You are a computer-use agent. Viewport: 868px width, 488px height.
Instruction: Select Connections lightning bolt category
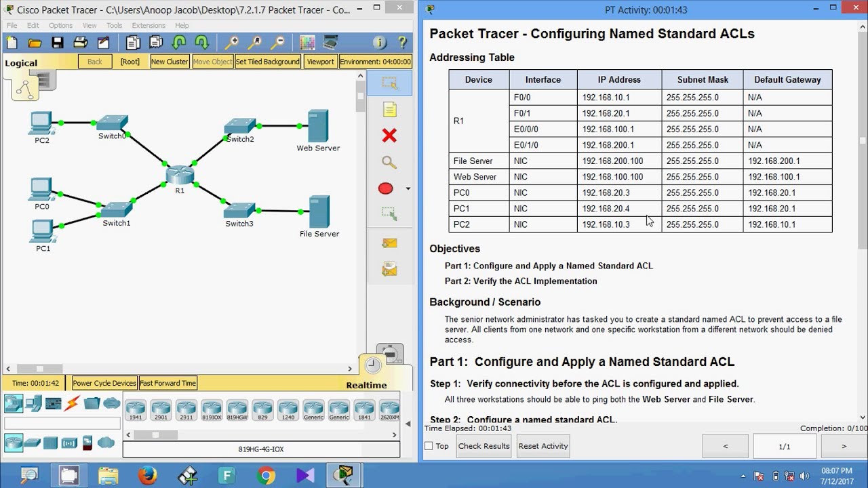[73, 403]
